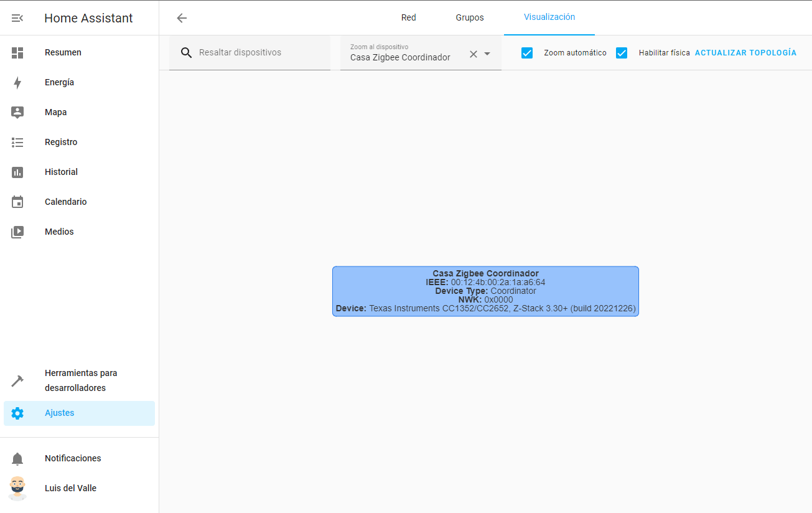Click the Historial chart icon
Screen dimensions: 812x513
click(17, 172)
